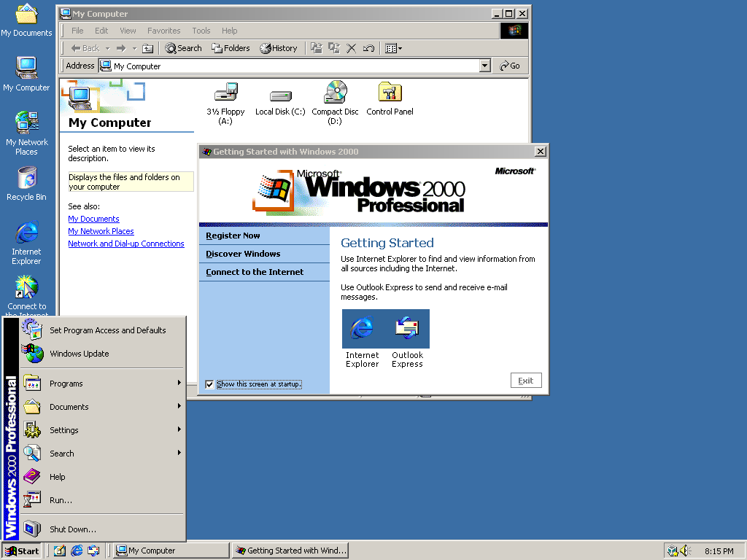
Task: Select the Internet Explorer desktop icon
Action: pos(27,243)
